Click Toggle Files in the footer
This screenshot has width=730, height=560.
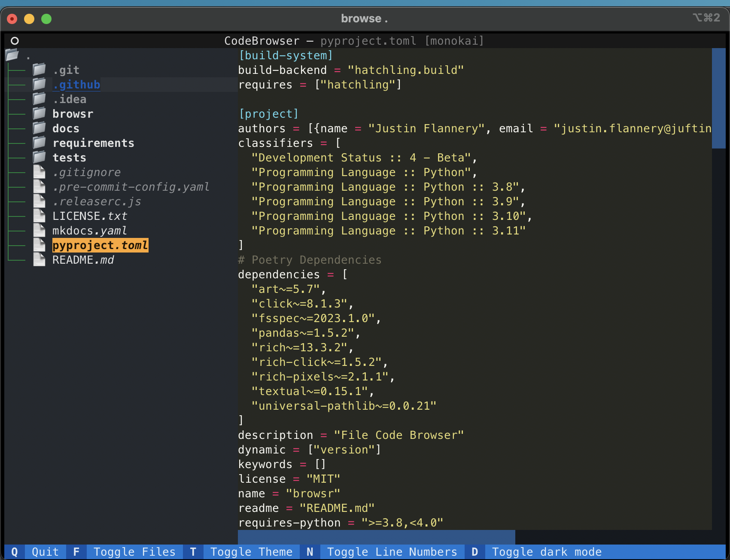pyautogui.click(x=135, y=552)
